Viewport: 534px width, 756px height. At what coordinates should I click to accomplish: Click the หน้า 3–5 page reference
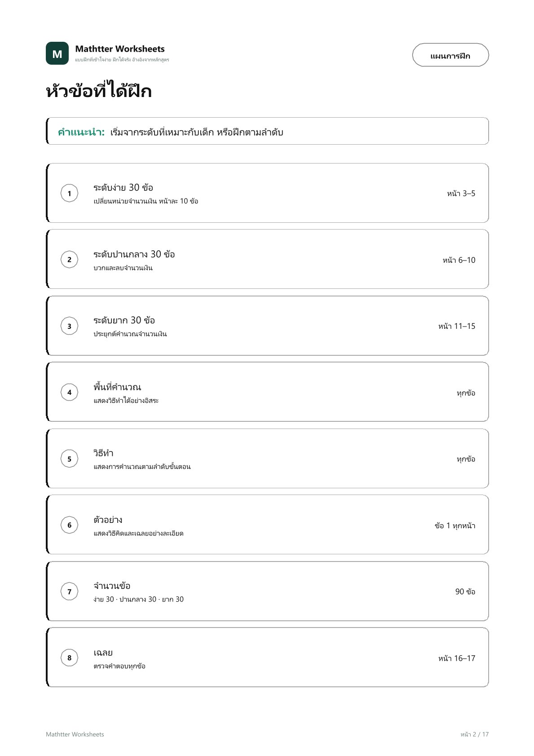(x=461, y=194)
